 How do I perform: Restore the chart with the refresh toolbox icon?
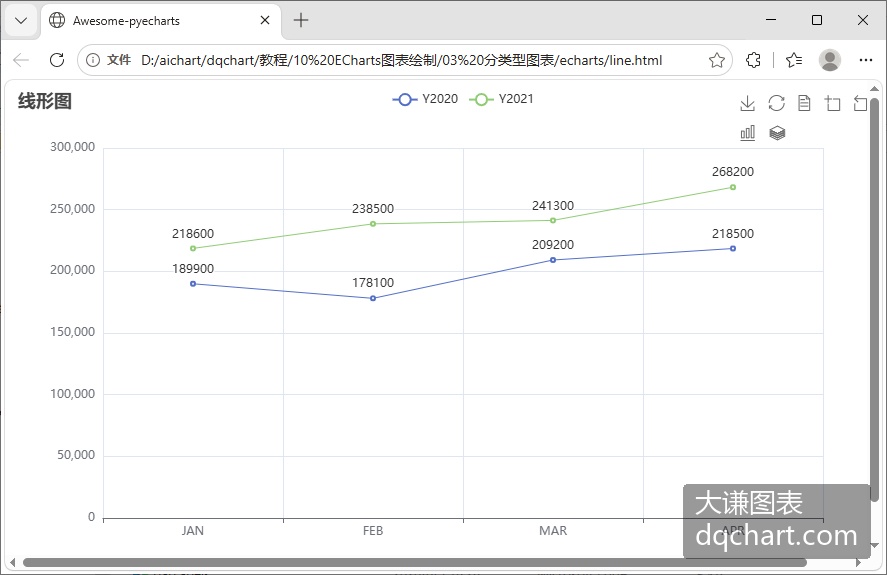pos(776,103)
